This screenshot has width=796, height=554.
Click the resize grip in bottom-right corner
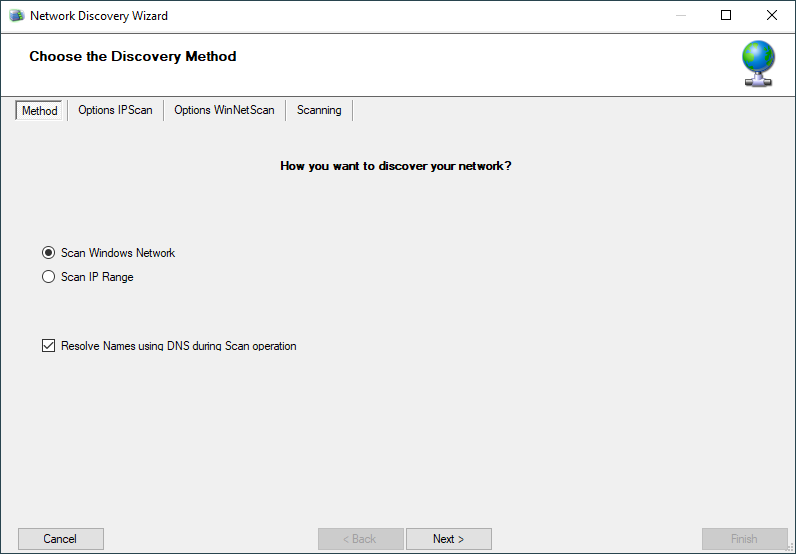tap(788, 546)
